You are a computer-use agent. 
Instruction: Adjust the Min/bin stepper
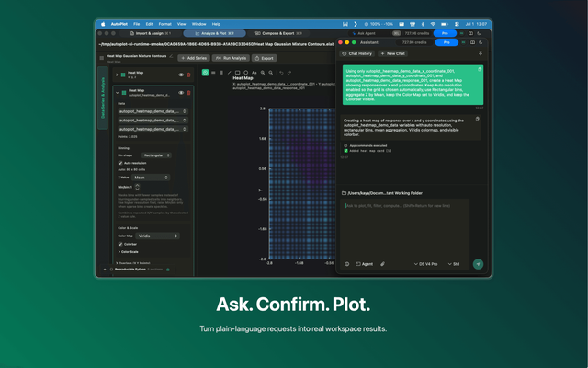137,187
